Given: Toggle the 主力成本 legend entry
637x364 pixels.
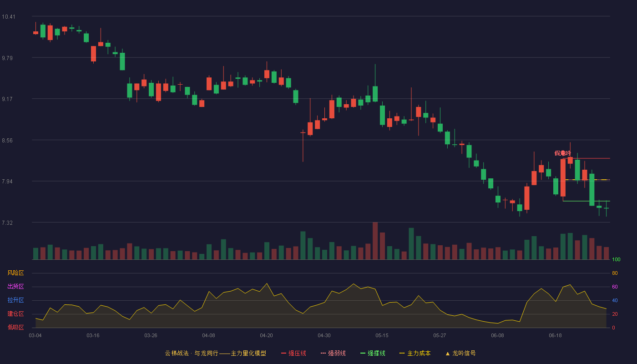Looking at the screenshot, I should 415,353.
